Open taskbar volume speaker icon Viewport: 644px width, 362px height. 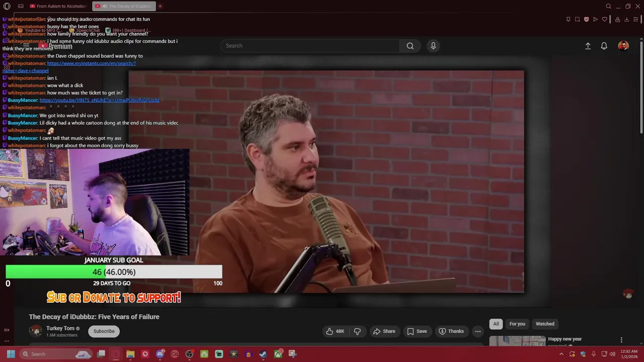[x=612, y=354]
